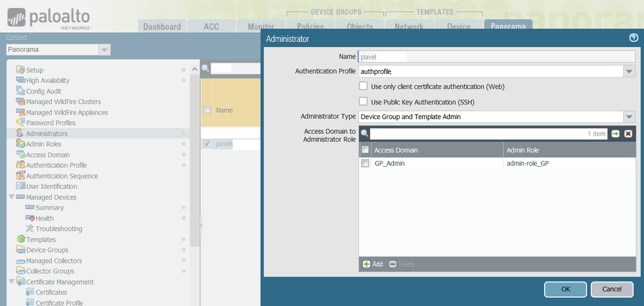Click the Password Profiles icon
Image resolution: width=644 pixels, height=306 pixels.
(20, 123)
